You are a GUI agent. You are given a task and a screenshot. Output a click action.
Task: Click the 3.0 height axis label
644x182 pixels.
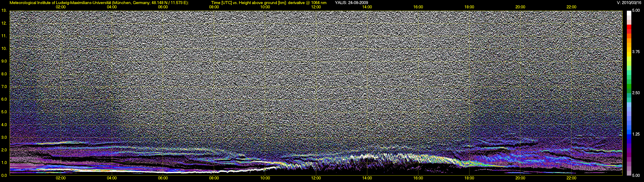(4, 137)
